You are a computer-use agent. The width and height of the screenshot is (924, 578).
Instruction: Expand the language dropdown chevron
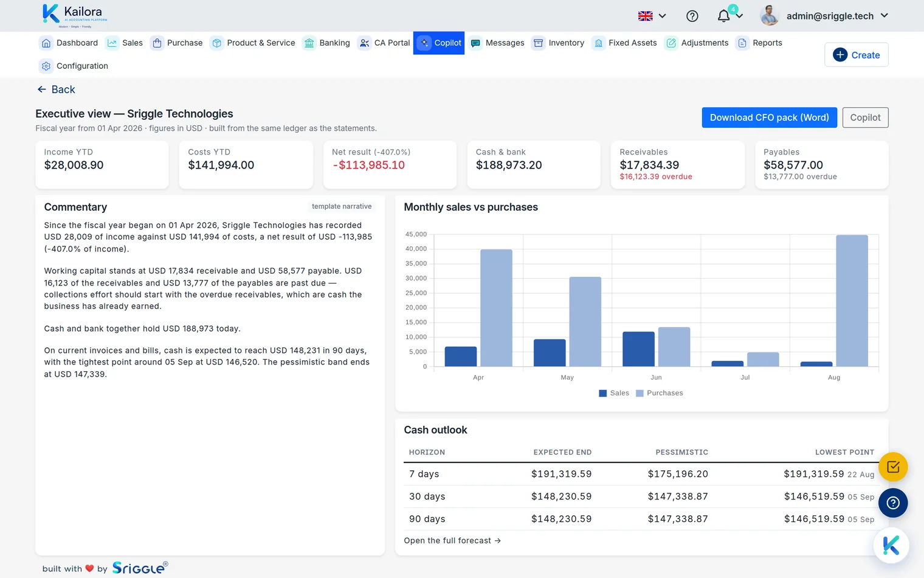pyautogui.click(x=663, y=16)
